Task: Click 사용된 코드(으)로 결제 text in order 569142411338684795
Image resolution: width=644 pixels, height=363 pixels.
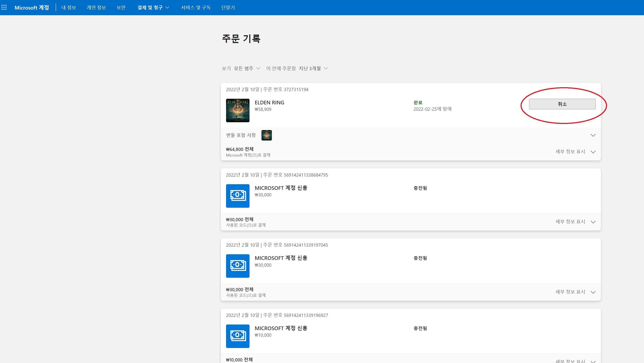Action: point(246,225)
